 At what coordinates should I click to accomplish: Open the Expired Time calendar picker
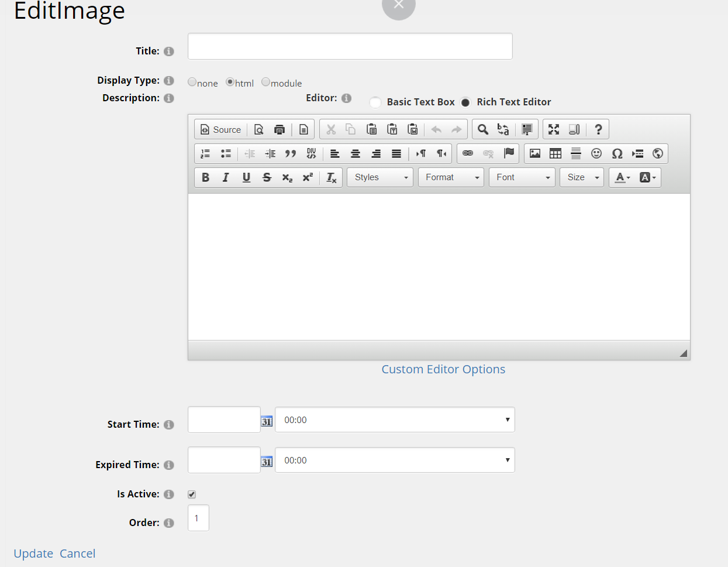click(x=267, y=462)
